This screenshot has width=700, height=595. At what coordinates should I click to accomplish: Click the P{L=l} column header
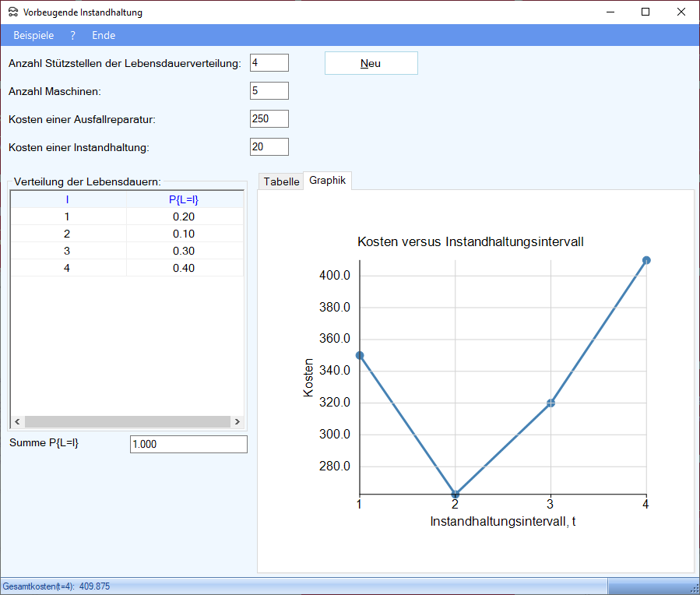pos(184,199)
